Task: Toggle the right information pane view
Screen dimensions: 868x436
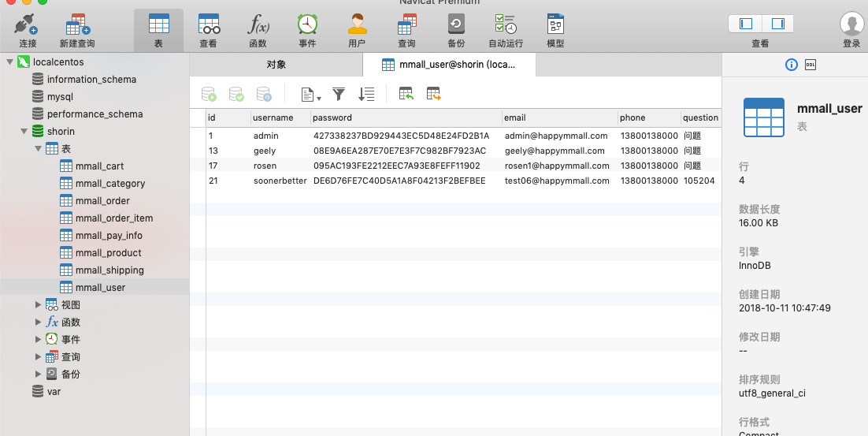Action: pos(777,24)
